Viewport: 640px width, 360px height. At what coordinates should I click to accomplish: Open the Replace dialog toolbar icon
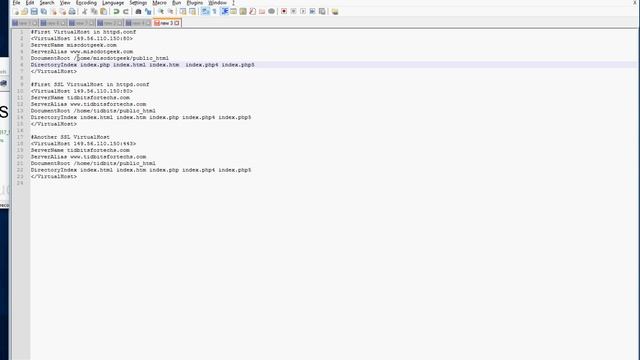click(x=148, y=11)
